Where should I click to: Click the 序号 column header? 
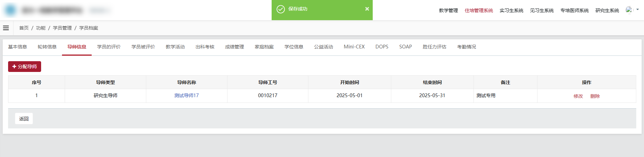point(36,82)
